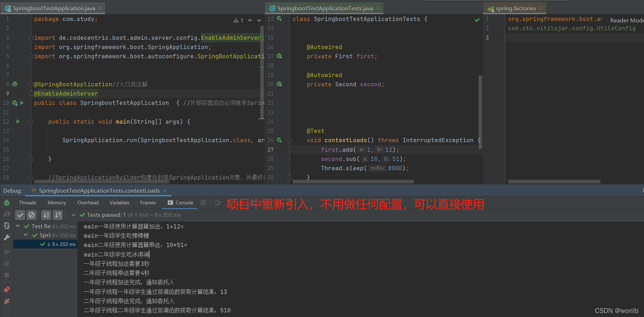
Task: Select the contextLoads test row 8 s 202 ms
Action: tap(45, 244)
